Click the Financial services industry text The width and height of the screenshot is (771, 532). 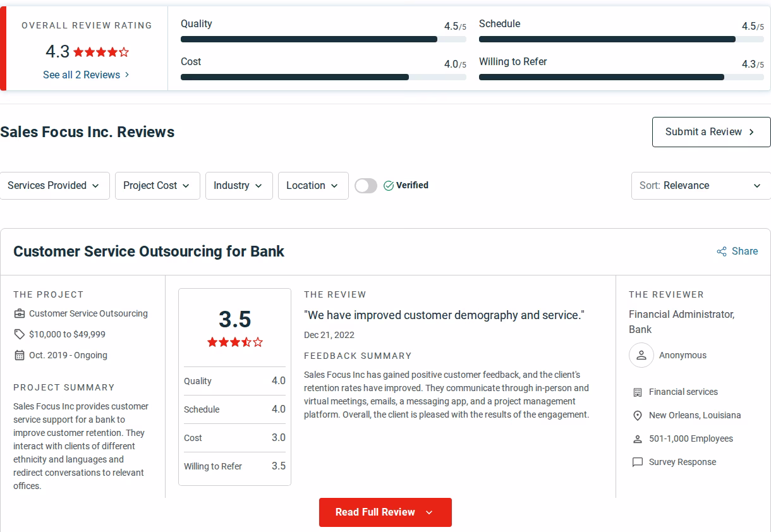pyautogui.click(x=684, y=392)
